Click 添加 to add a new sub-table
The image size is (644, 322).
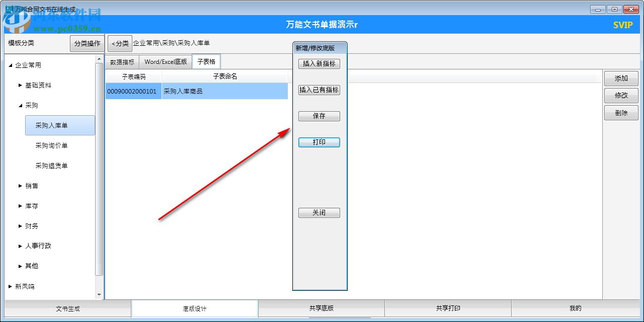pos(621,78)
